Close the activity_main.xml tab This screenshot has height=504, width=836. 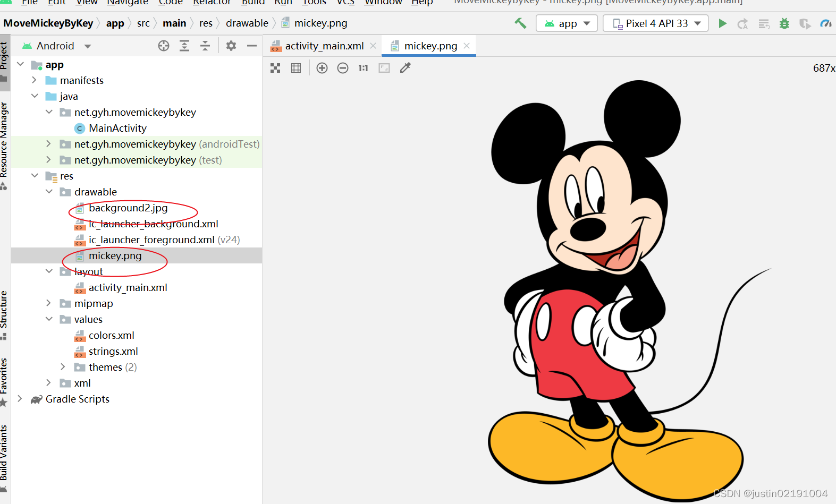coord(373,46)
